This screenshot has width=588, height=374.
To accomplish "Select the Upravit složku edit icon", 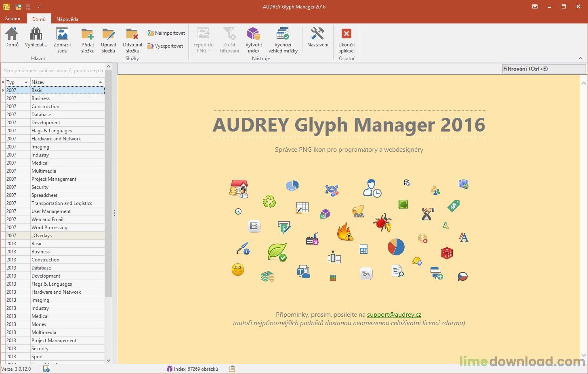I will tap(108, 39).
